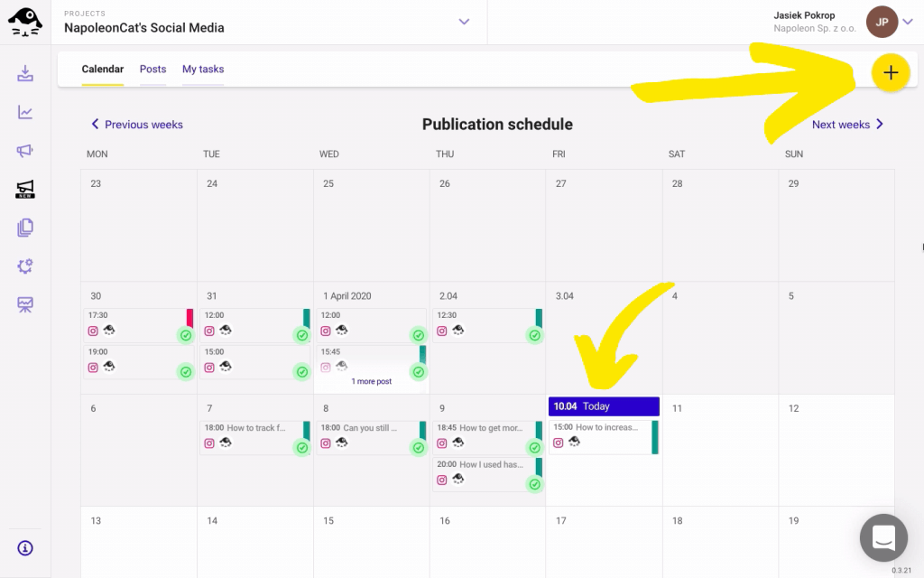Viewport: 924px width, 578px height.
Task: Open the 18:00 "Can you still ..." post card
Action: pos(371,438)
